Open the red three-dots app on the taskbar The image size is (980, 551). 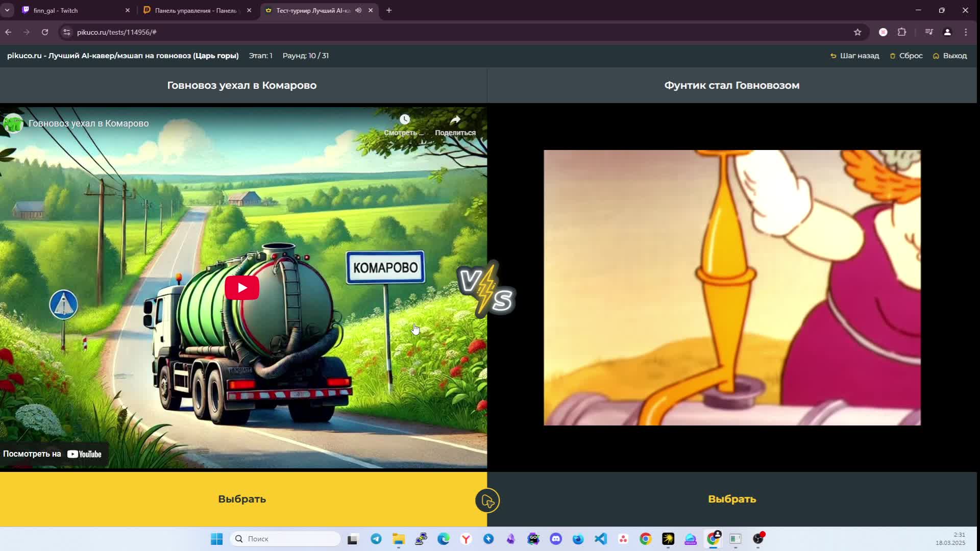coord(623,539)
